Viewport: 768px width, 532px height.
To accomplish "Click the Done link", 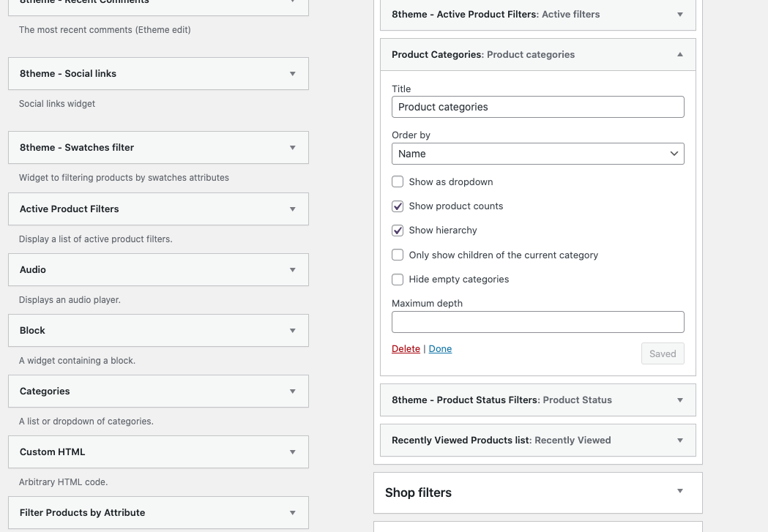I will tap(440, 349).
